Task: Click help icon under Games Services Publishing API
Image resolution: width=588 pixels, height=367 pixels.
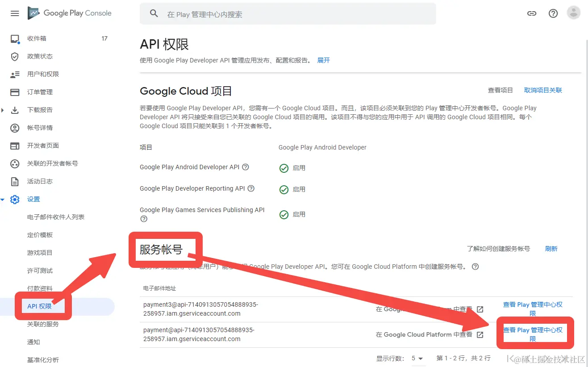Action: [144, 219]
